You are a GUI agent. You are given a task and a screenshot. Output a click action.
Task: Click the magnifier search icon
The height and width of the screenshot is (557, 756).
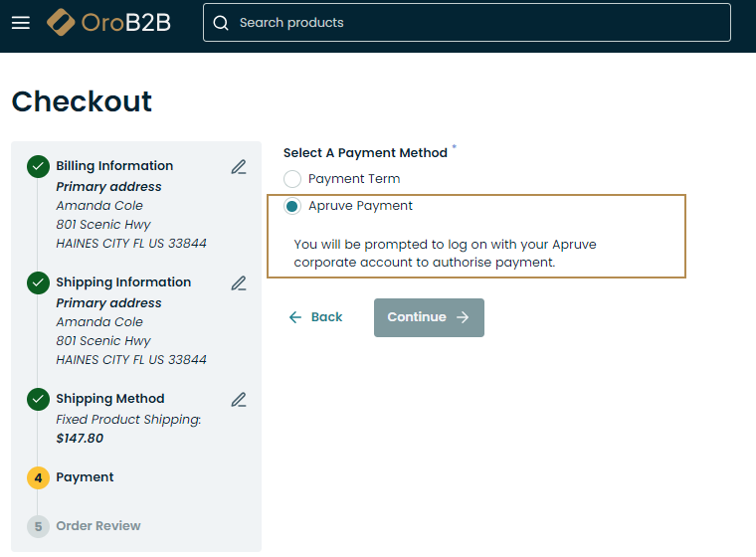coord(221,23)
